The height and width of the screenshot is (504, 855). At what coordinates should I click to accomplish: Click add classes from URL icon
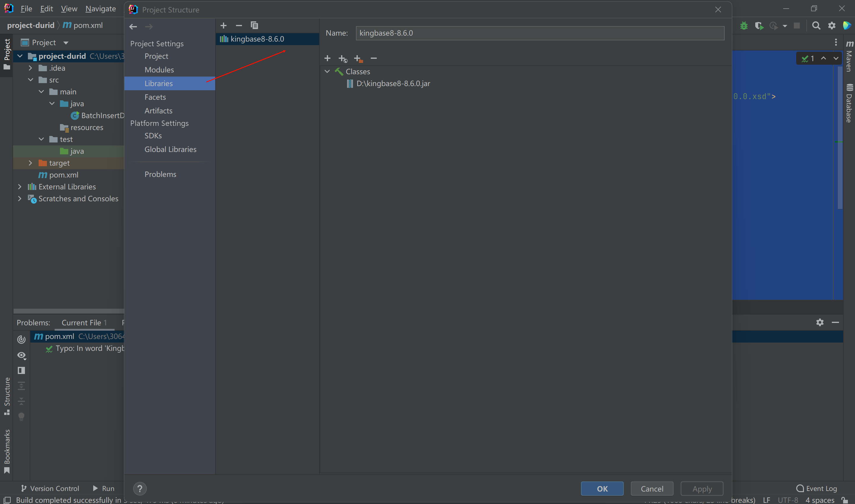point(343,59)
